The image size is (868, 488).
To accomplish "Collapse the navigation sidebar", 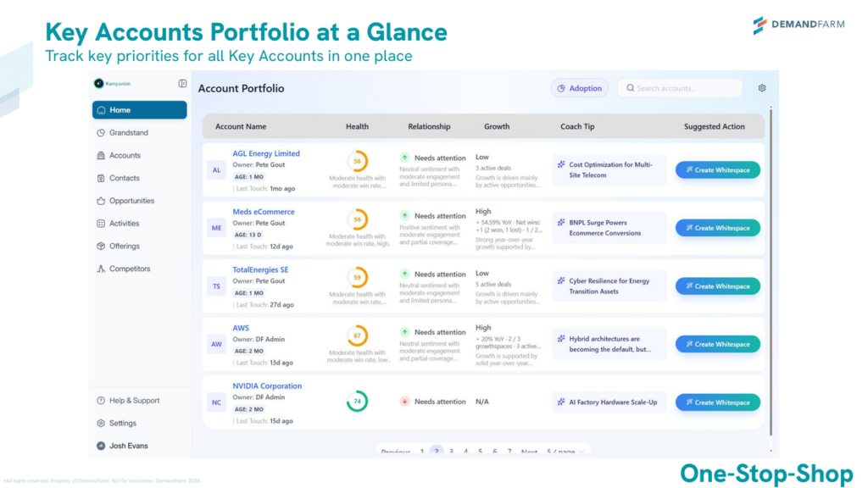I will point(182,83).
